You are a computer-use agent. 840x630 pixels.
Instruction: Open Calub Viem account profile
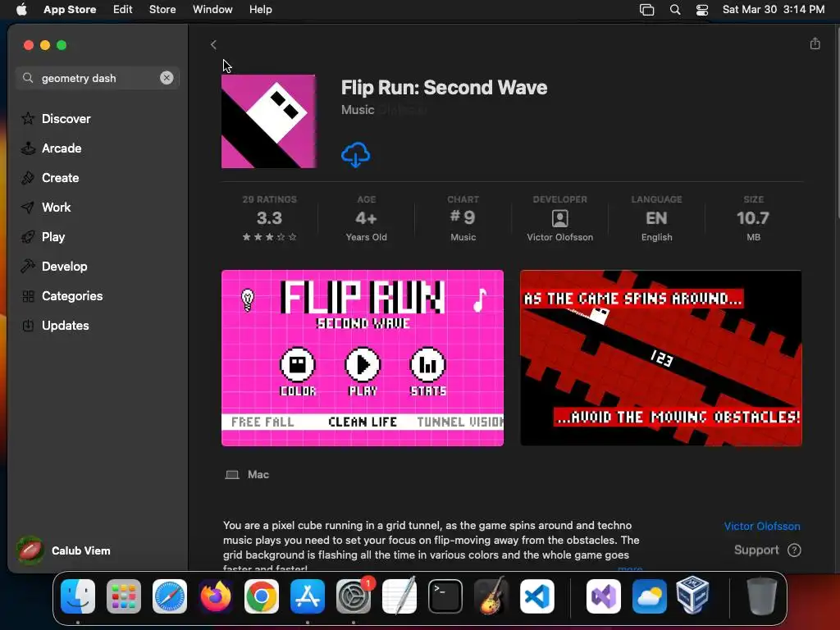tap(63, 550)
